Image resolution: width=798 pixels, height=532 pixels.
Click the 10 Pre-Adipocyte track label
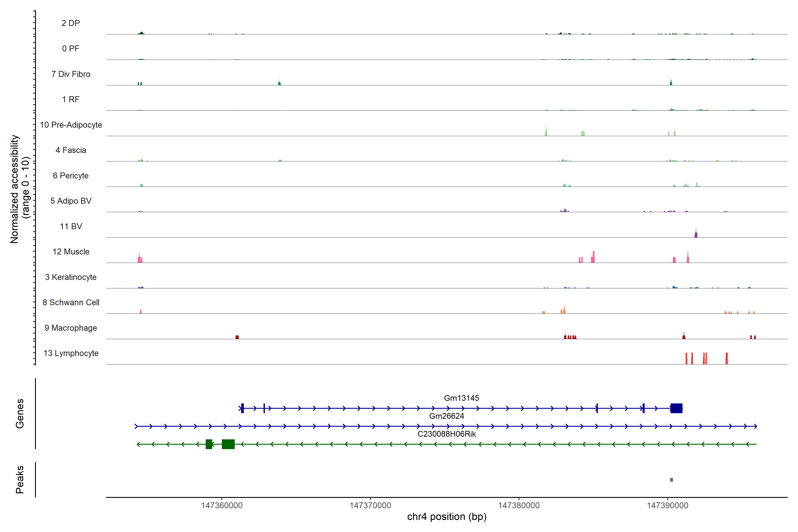tap(71, 125)
